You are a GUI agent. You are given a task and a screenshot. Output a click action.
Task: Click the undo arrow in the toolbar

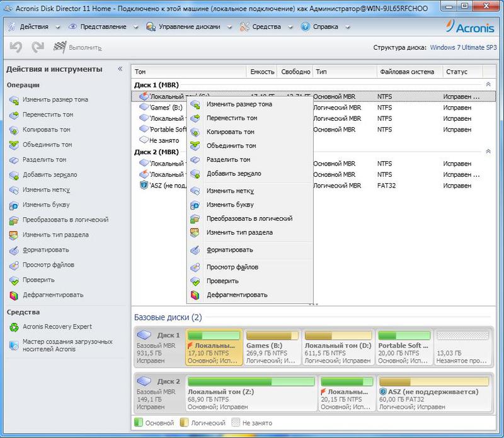16,47
